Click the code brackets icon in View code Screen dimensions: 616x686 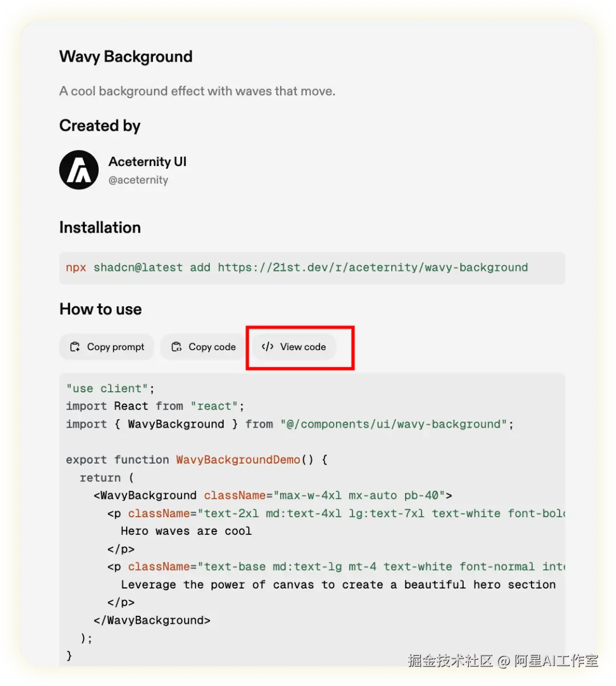pos(268,347)
